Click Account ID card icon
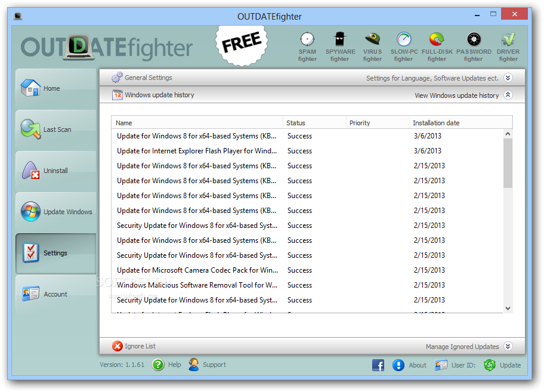The image size is (544, 392). (30, 294)
